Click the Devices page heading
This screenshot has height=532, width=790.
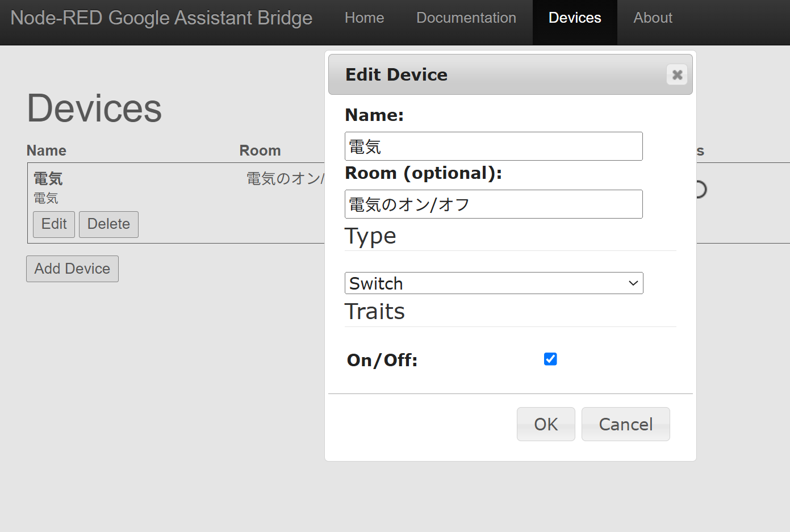94,108
